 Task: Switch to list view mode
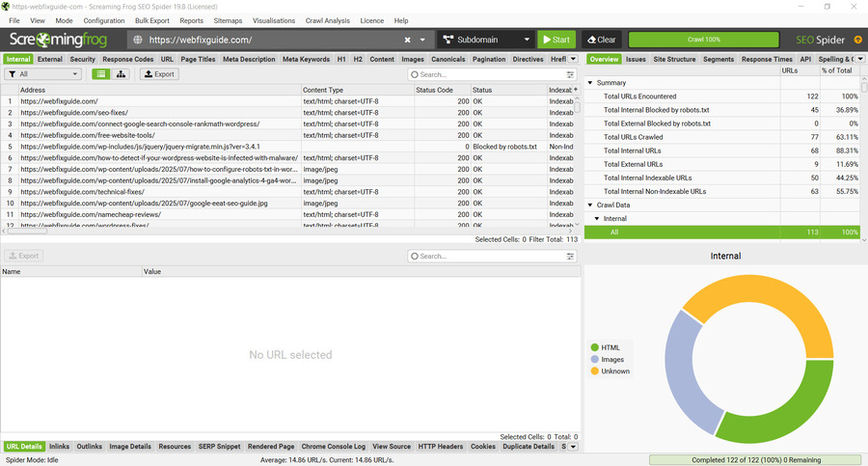(x=100, y=73)
